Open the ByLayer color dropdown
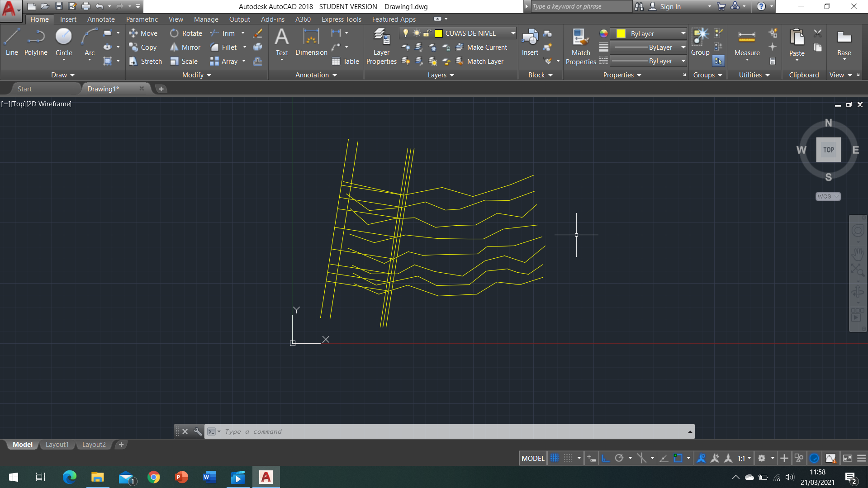Viewport: 868px width, 488px height. (683, 33)
